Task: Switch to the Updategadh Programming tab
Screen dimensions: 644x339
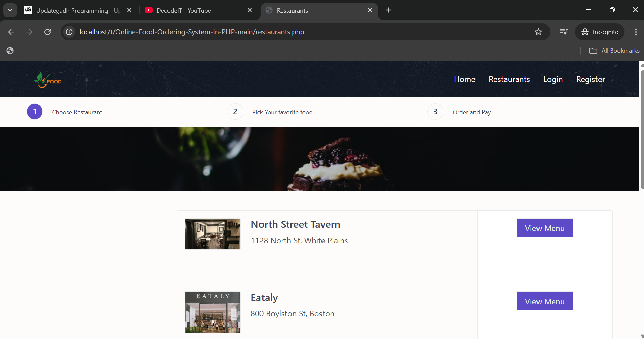Action: click(78, 10)
